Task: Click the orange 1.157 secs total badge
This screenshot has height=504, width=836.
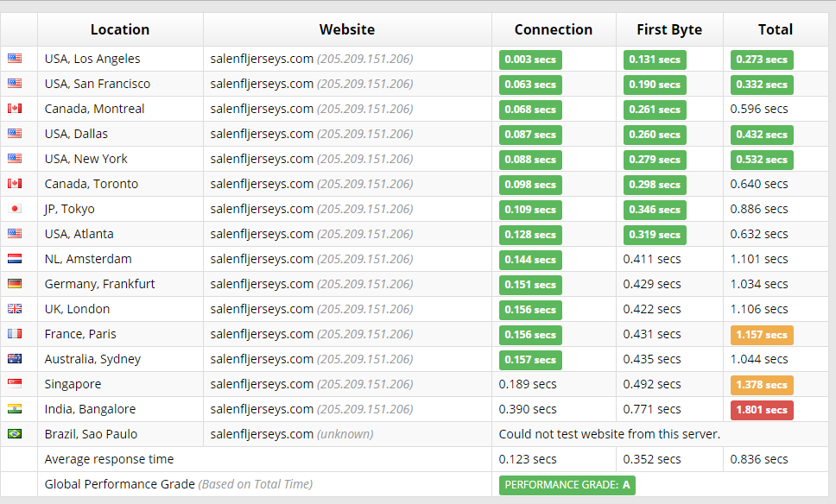Action: 762,335
